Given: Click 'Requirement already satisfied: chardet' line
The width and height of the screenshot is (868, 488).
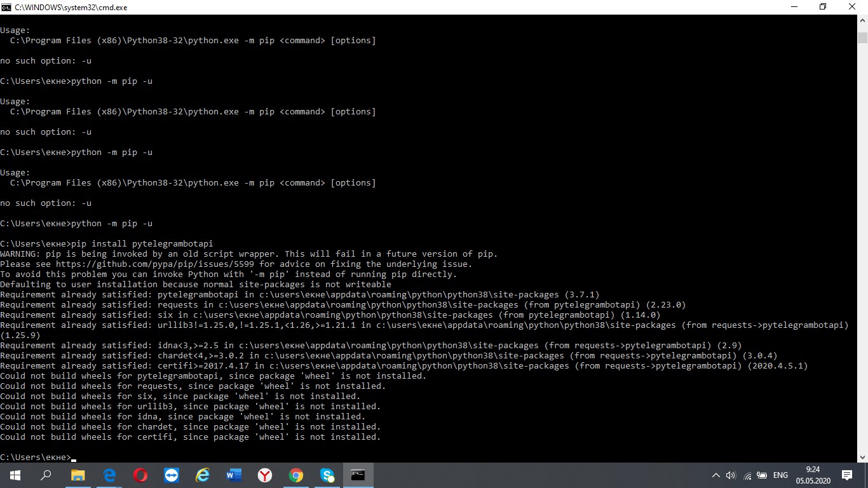Looking at the screenshot, I should tap(389, 356).
